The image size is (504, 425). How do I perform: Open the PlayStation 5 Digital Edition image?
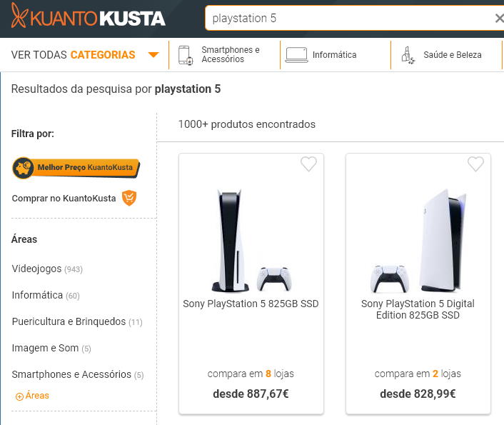[x=418, y=241]
